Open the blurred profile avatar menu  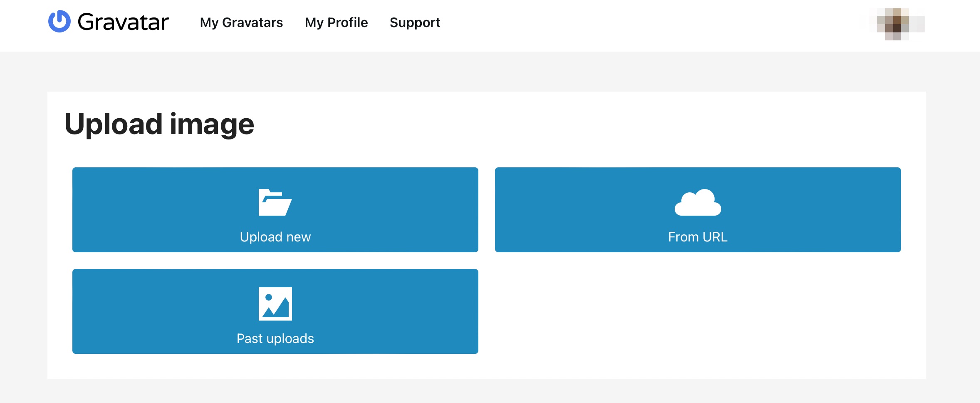(x=897, y=24)
